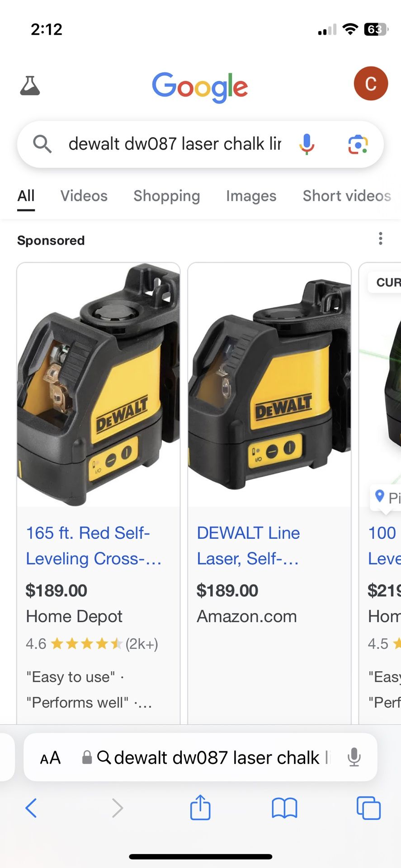Show the open Safari tabs overview

pyautogui.click(x=368, y=808)
